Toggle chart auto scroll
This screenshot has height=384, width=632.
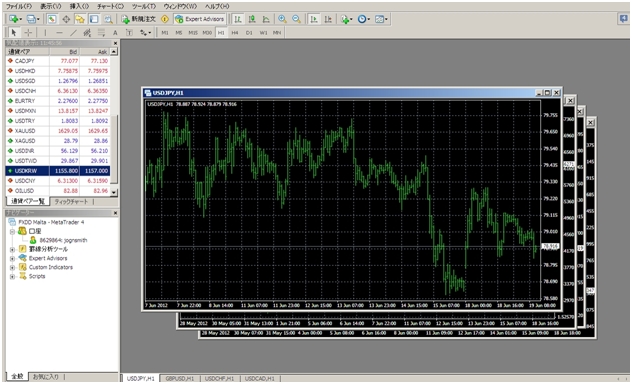pyautogui.click(x=314, y=19)
